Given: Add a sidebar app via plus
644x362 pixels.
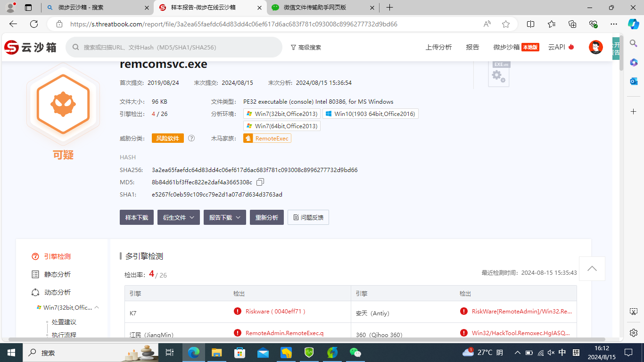Looking at the screenshot, I should click(x=634, y=111).
